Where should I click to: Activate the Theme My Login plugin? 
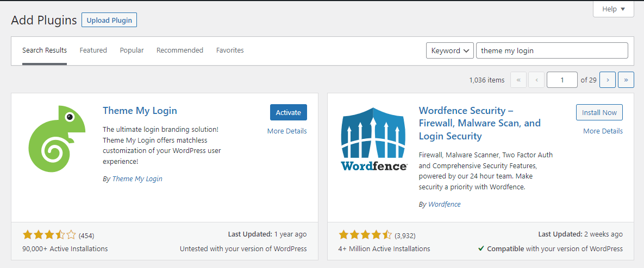coord(288,112)
